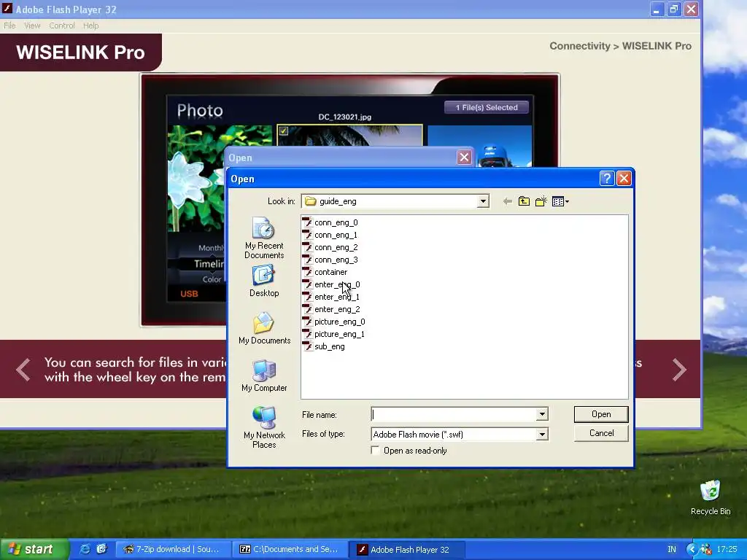
Task: Click the conn_eng_2 file icon
Action: pos(307,247)
